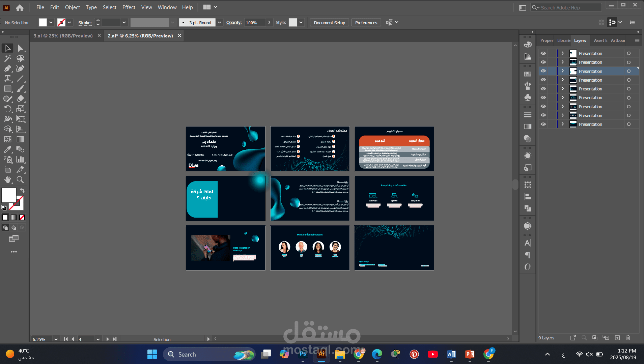644x364 pixels.
Task: Select the Curvature tool
Action: pos(20,68)
